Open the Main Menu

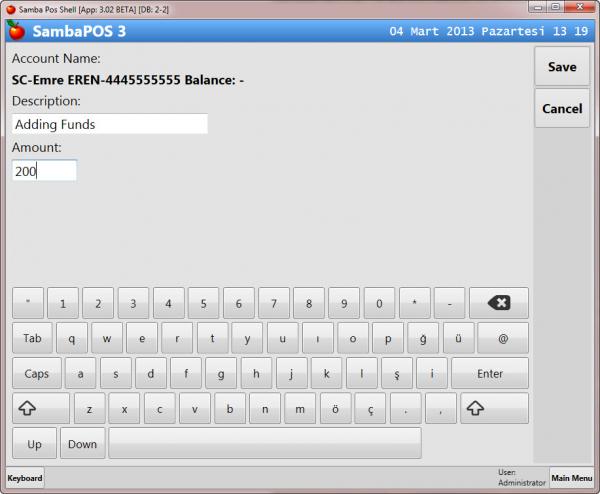click(574, 479)
